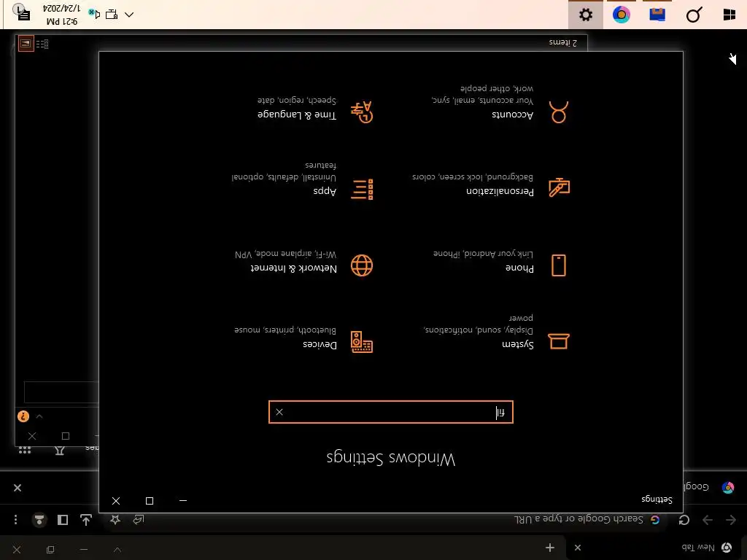
Task: Switch File Explorer to large icons view
Action: coord(26,44)
